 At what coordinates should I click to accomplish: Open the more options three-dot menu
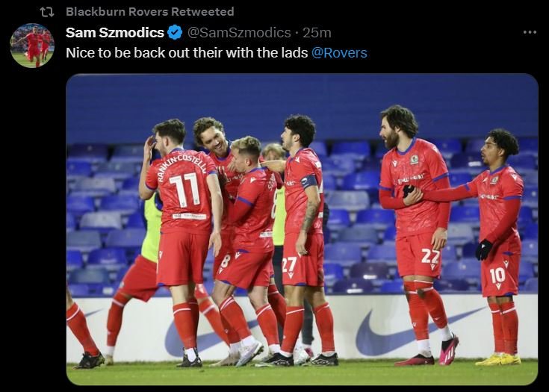pyautogui.click(x=530, y=32)
